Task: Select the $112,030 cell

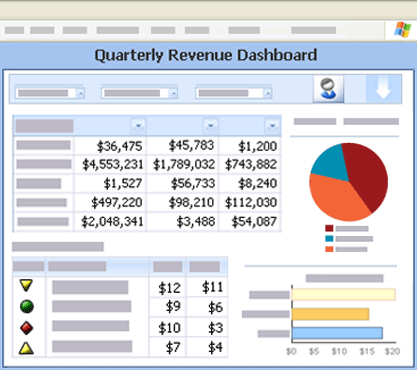Action: [250, 202]
